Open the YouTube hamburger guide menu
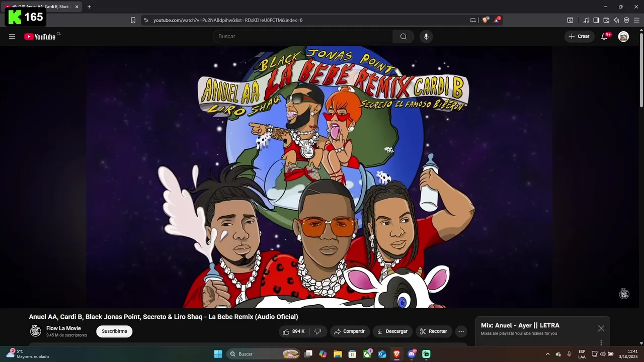The image size is (644, 362). 12,36
